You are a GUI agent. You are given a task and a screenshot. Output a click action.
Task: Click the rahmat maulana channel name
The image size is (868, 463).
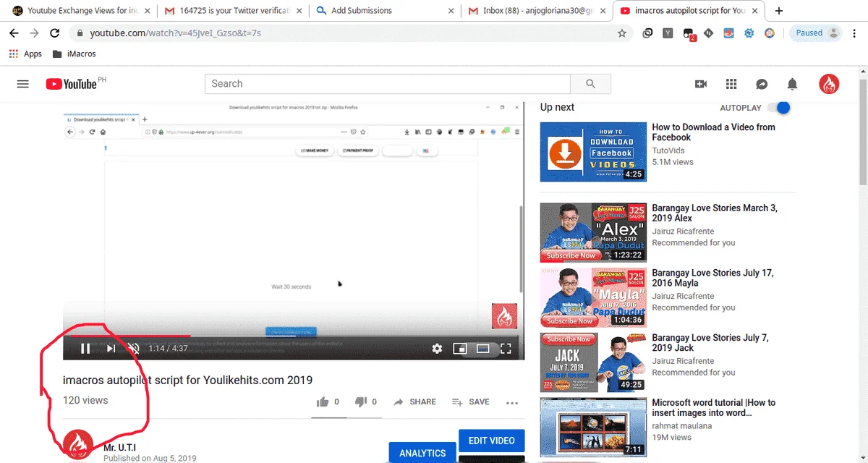pyautogui.click(x=682, y=426)
